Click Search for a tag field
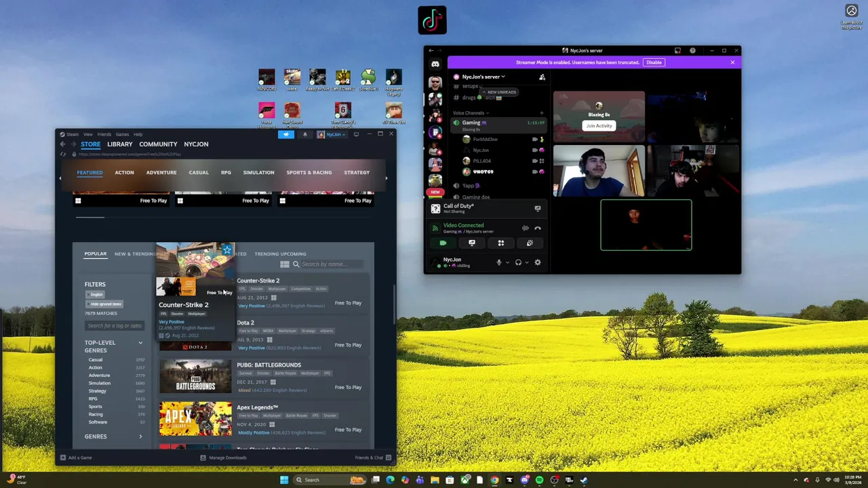 pyautogui.click(x=115, y=325)
